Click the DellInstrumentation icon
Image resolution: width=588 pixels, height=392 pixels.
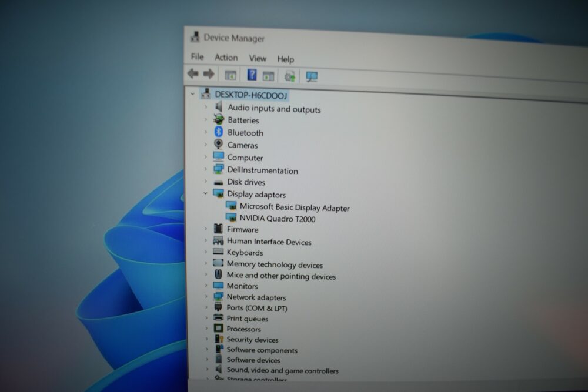[x=218, y=169]
